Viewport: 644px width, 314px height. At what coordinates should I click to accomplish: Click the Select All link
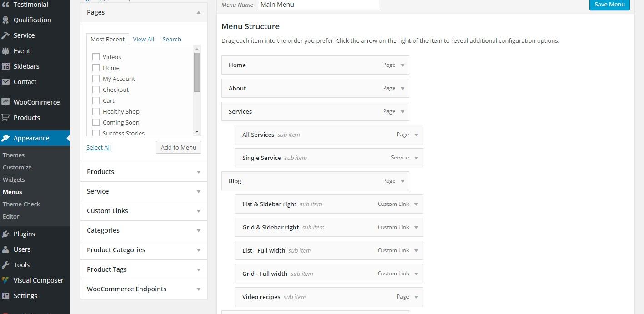coord(99,147)
